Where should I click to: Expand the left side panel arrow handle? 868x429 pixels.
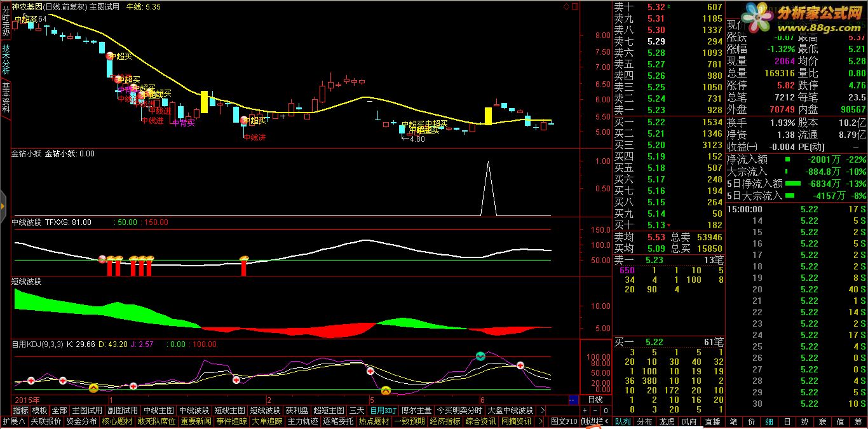tap(3, 207)
